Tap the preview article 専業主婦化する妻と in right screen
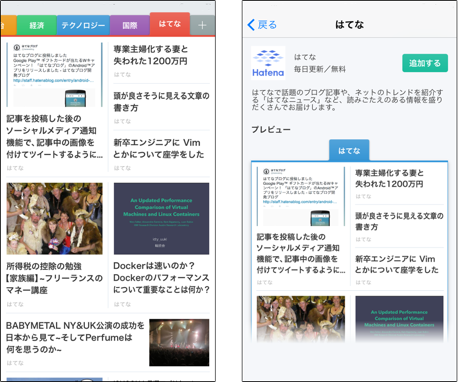The width and height of the screenshot is (458, 382). [390, 178]
